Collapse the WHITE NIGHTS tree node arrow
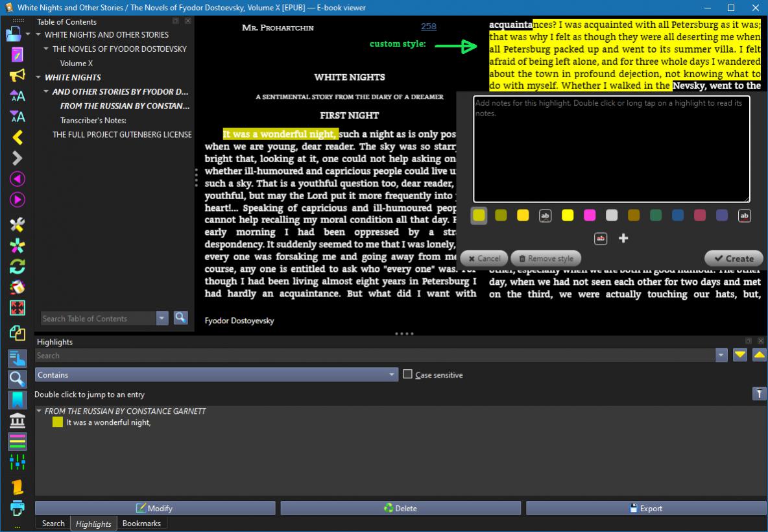Screen dimensions: 768x532 click(x=39, y=77)
